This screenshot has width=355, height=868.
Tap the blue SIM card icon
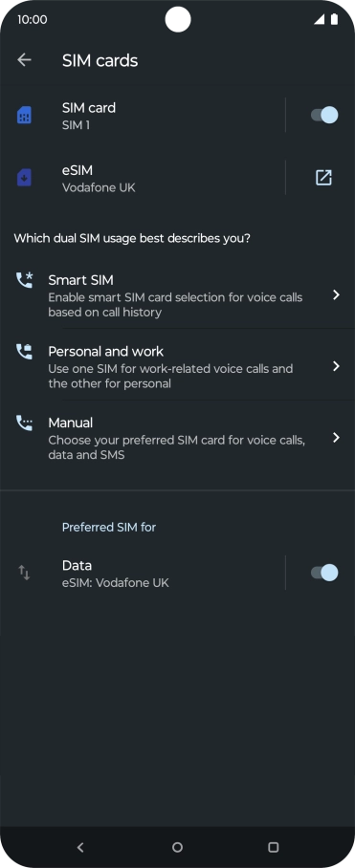tap(24, 115)
